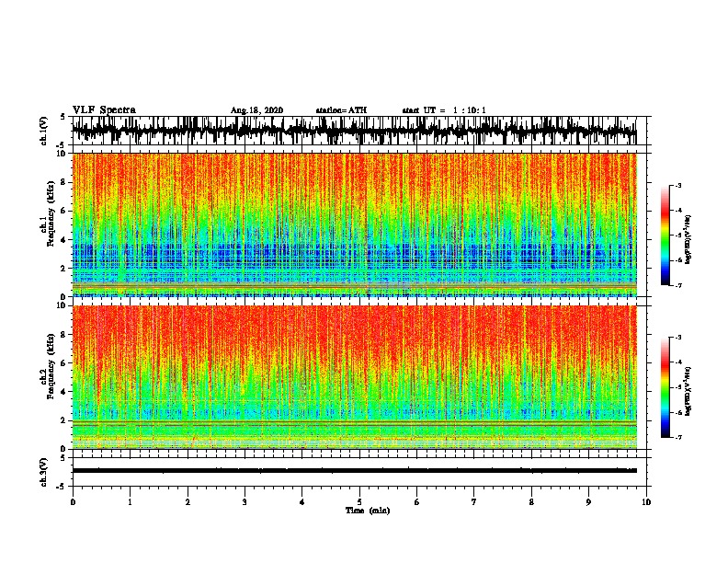Click time axis tick label "3"
The width and height of the screenshot is (728, 563).
[x=245, y=502]
